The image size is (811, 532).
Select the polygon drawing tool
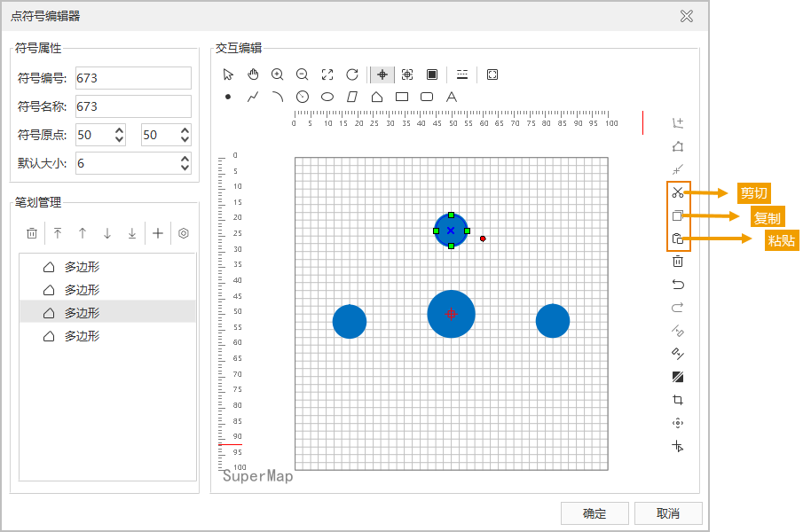[377, 97]
